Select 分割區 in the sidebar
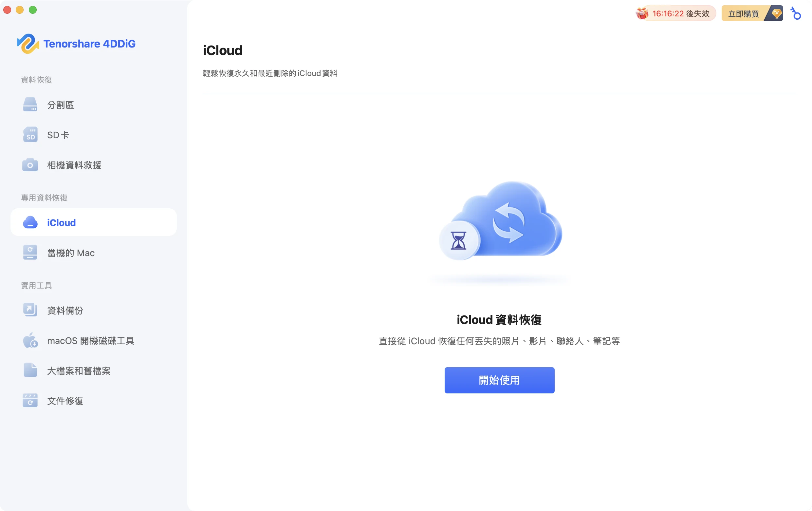 tap(94, 104)
